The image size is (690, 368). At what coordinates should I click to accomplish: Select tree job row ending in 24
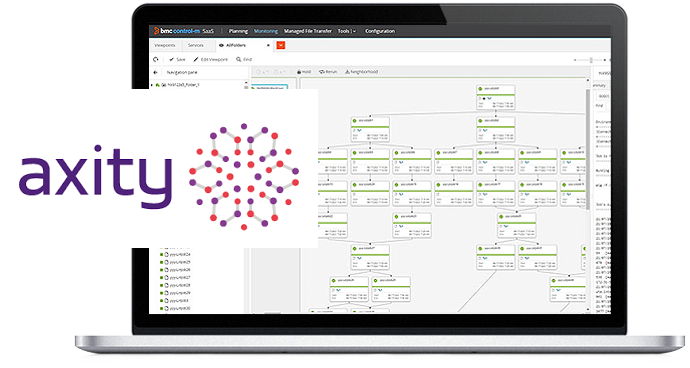(176, 254)
